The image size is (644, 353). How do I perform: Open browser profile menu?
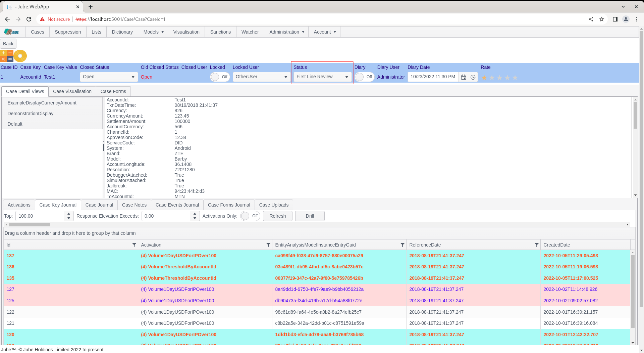[x=626, y=19]
